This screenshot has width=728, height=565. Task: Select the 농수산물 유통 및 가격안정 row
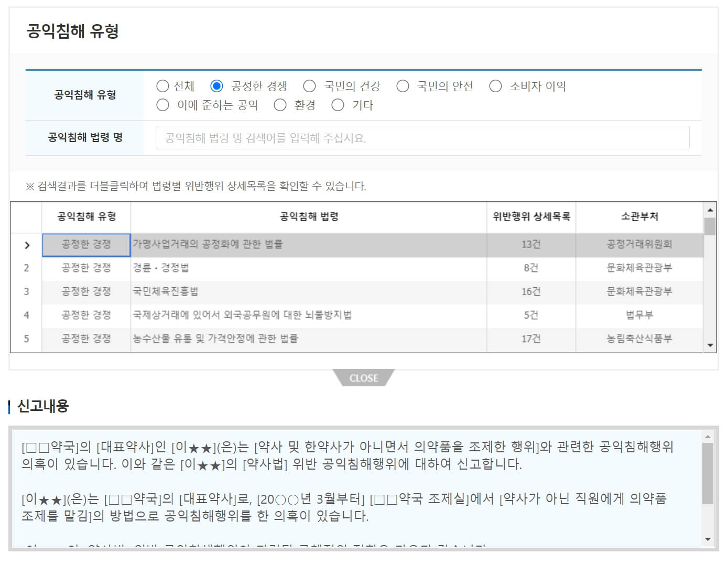point(309,339)
